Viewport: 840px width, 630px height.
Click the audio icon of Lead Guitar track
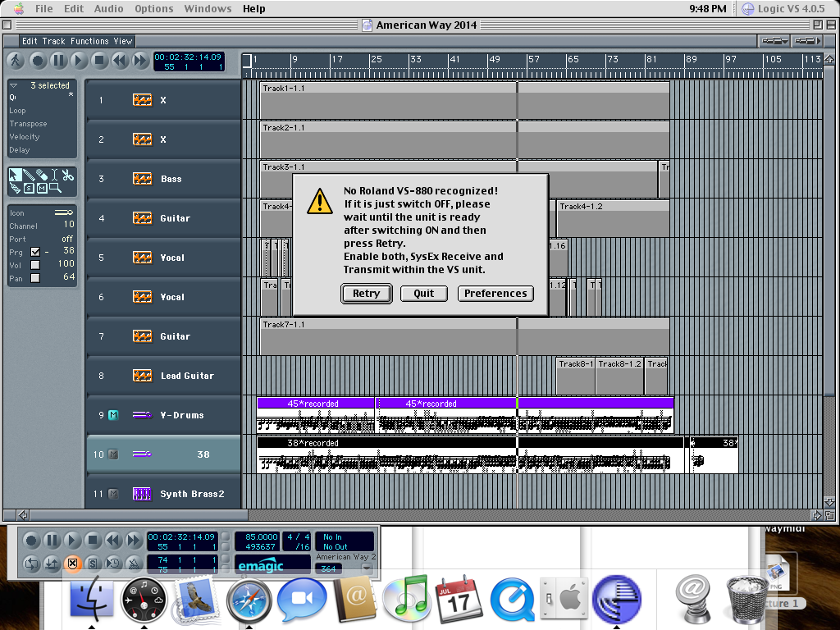142,376
